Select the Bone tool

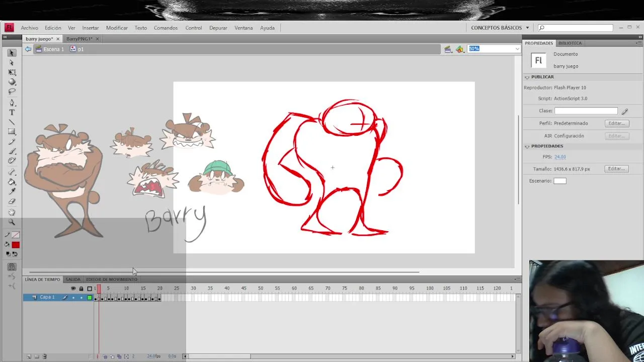coord(12,172)
